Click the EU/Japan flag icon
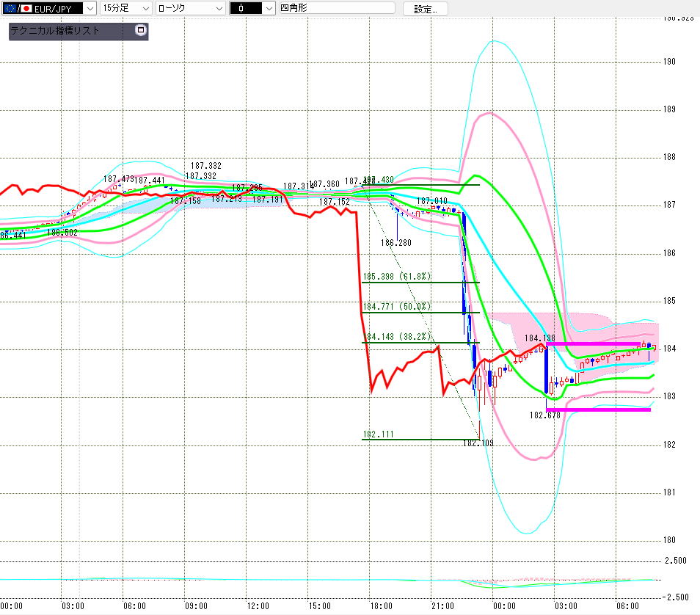The height and width of the screenshot is (615, 700). coord(18,9)
